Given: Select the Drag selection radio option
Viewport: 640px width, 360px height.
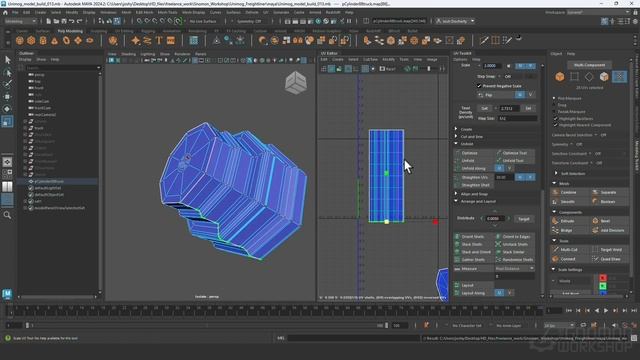Looking at the screenshot, I should [x=554, y=105].
